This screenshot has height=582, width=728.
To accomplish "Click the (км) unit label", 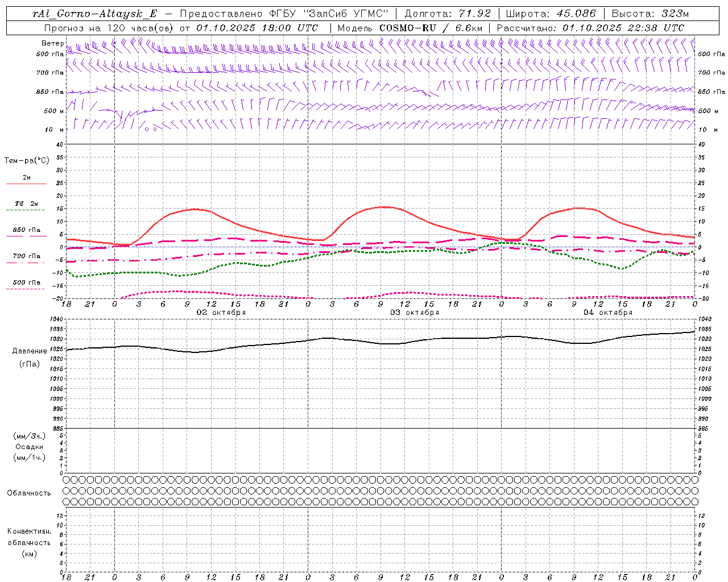I will [30, 554].
